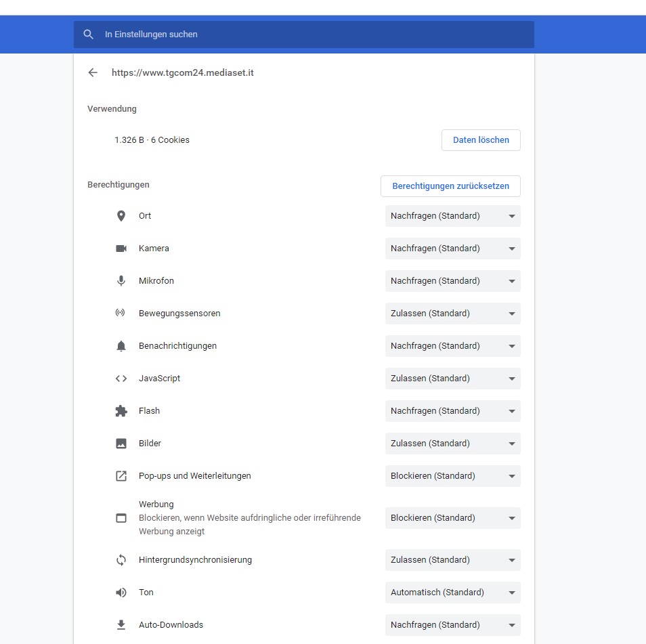Open the Pop-ups und Weiterleitungen dropdown
The height and width of the screenshot is (644, 646).
pyautogui.click(x=452, y=476)
